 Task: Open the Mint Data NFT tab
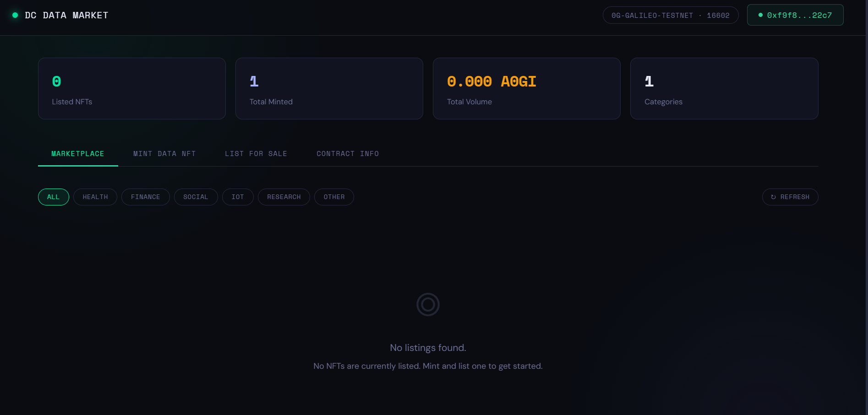tap(164, 154)
